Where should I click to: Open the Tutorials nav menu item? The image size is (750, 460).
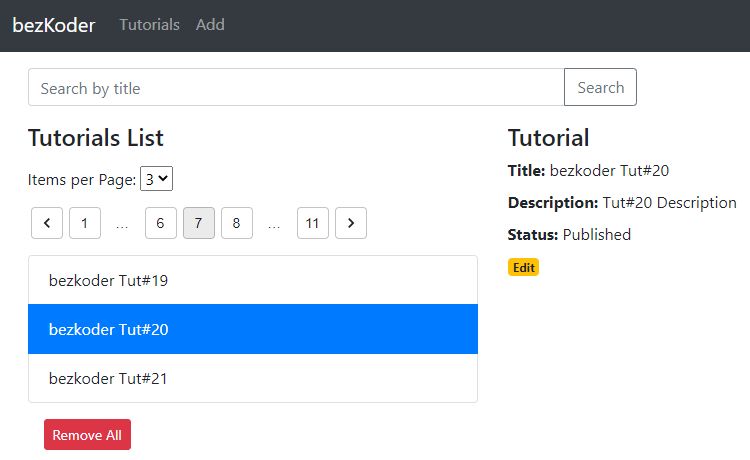point(149,25)
